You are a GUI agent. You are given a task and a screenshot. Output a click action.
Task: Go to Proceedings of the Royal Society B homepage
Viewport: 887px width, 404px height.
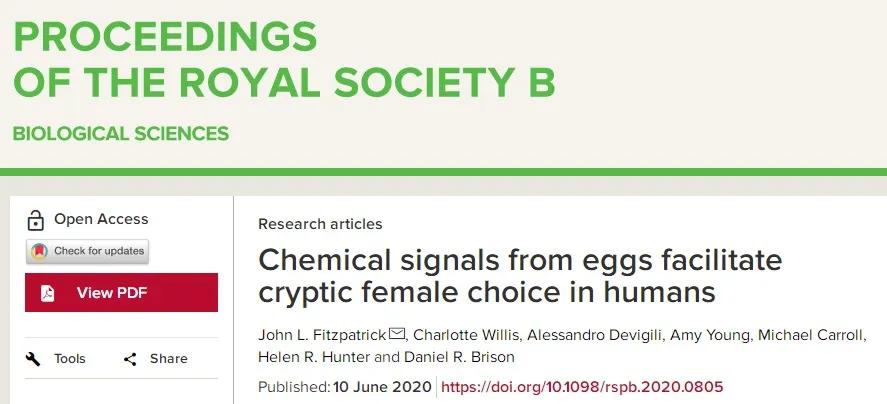click(x=284, y=62)
